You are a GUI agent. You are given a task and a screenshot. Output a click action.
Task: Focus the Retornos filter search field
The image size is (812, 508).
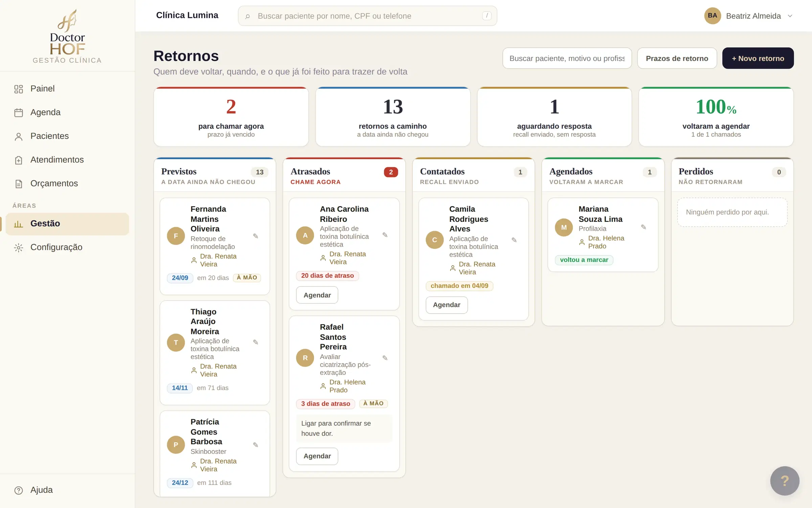tap(567, 58)
